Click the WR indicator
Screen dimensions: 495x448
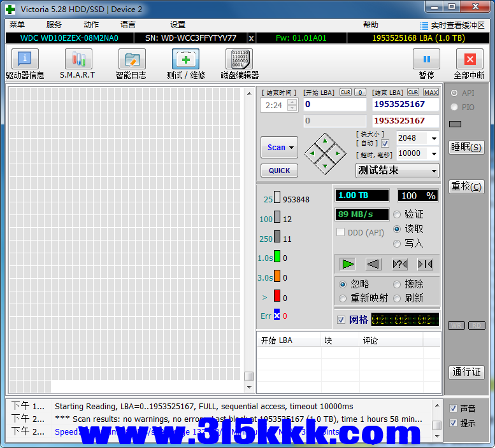(x=456, y=326)
